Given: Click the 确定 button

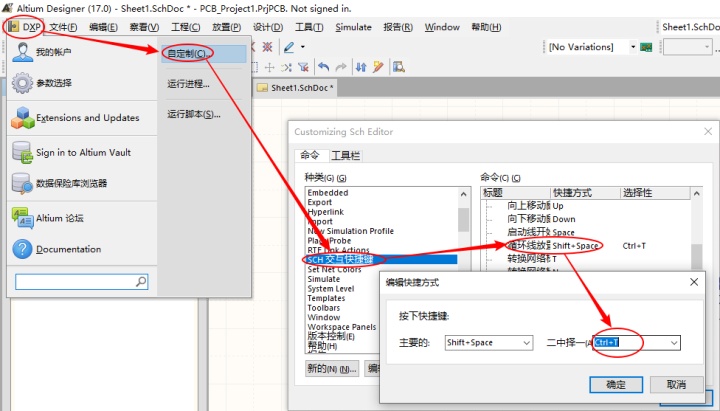Looking at the screenshot, I should coord(616,384).
